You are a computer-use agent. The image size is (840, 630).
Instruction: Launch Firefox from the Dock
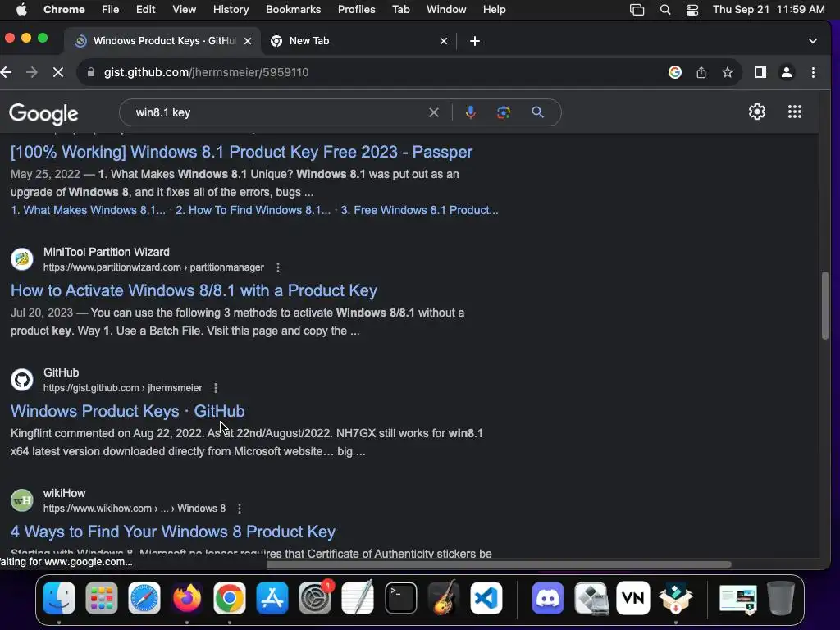186,598
